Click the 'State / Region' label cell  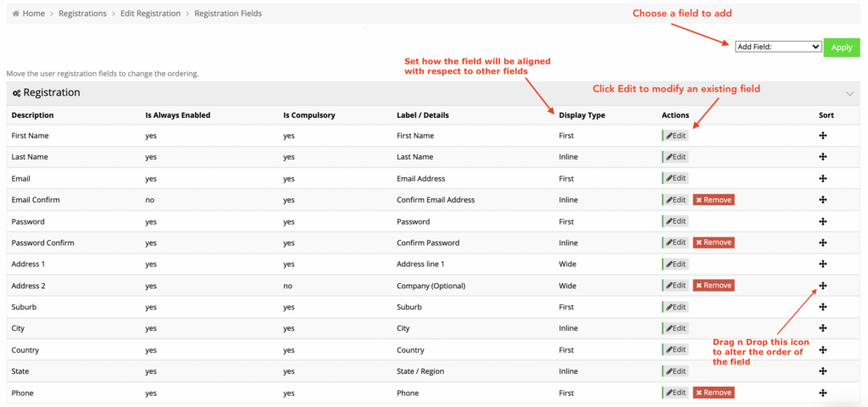[x=420, y=371]
